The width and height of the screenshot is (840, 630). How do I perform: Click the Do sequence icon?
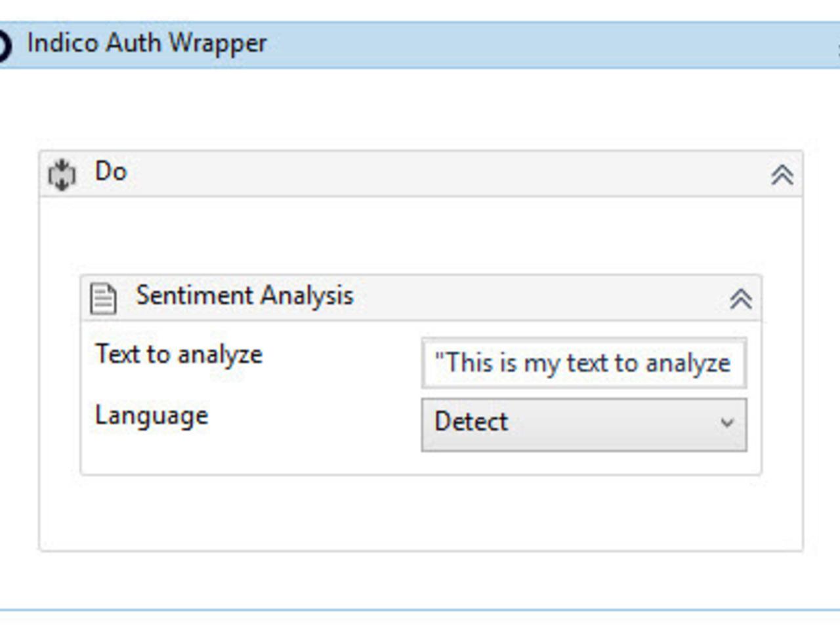tap(62, 175)
